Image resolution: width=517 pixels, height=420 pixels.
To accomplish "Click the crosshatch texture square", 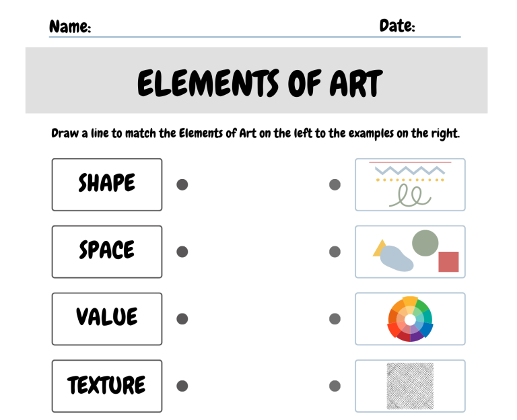I will (x=410, y=386).
